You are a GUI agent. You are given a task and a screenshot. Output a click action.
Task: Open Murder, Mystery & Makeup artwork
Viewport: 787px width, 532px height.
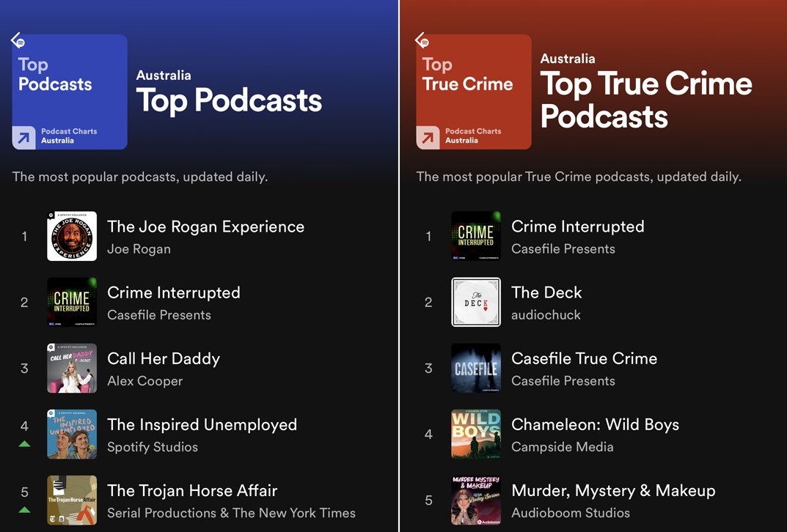click(x=476, y=500)
